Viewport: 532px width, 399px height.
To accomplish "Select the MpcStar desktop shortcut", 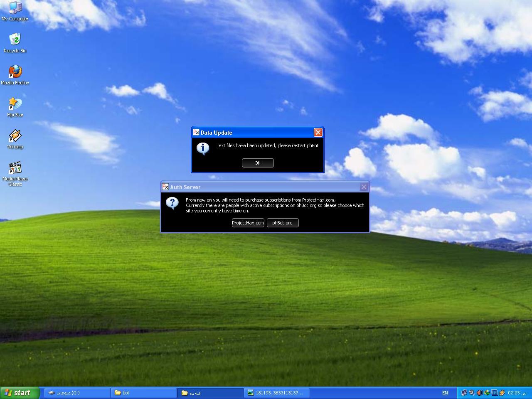I will [15, 107].
